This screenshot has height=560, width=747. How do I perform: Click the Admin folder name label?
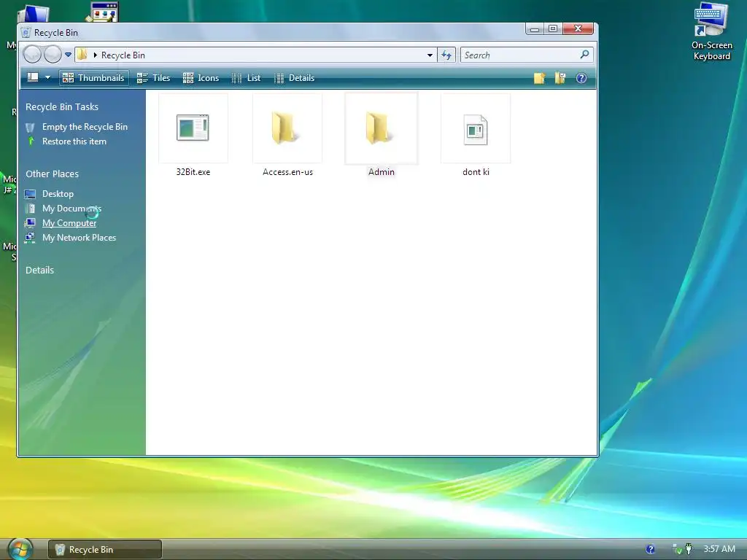[x=381, y=172]
